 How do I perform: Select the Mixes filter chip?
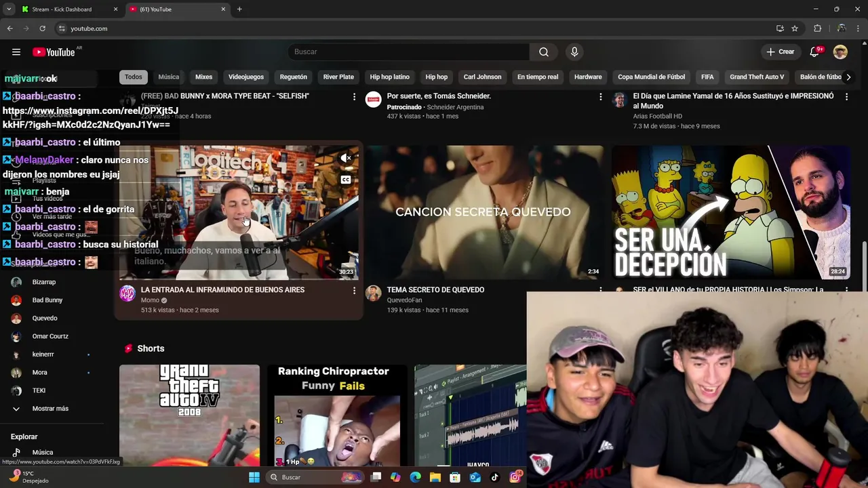204,77
